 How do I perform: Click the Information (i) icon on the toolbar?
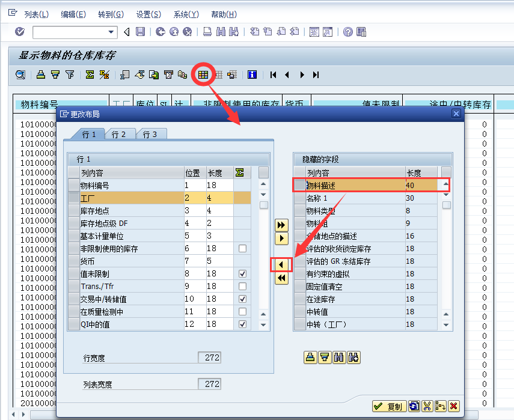click(x=251, y=75)
